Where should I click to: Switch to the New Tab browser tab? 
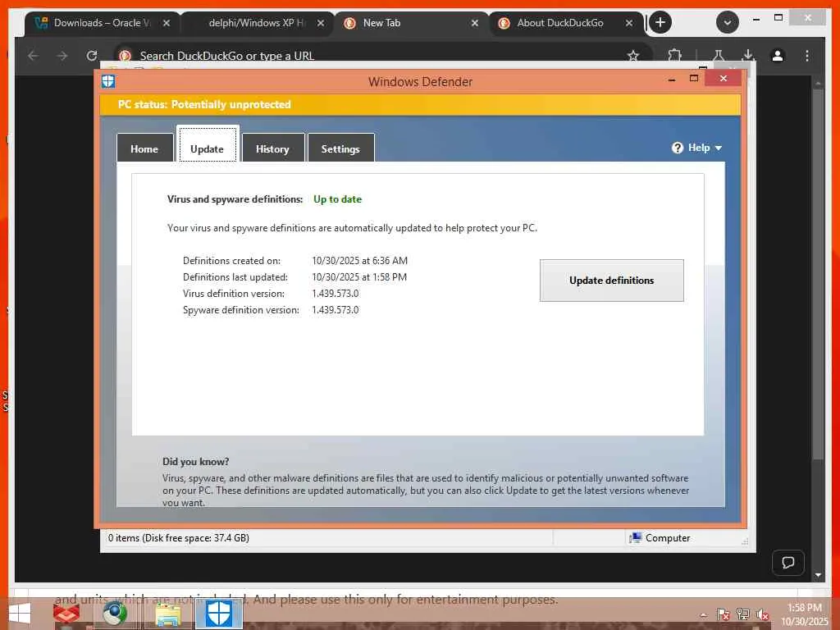tap(410, 23)
